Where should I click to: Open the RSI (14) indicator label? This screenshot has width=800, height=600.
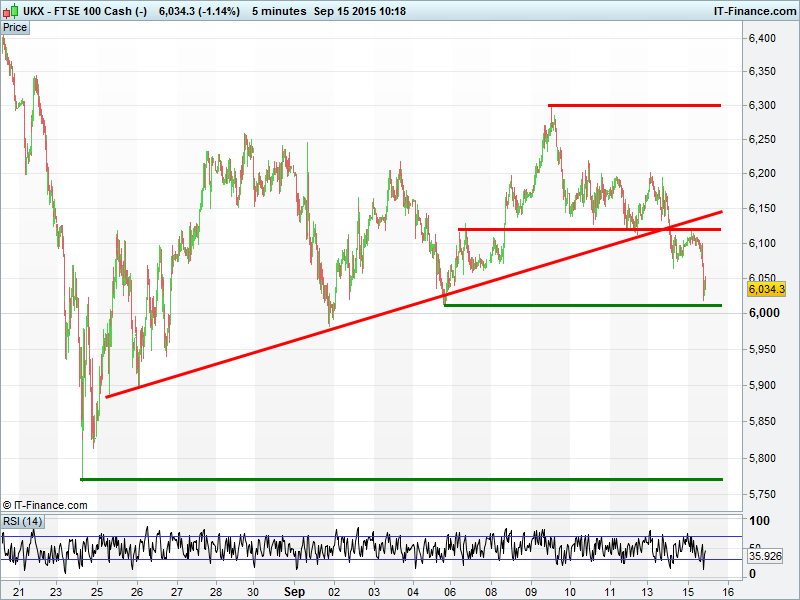tap(22, 521)
